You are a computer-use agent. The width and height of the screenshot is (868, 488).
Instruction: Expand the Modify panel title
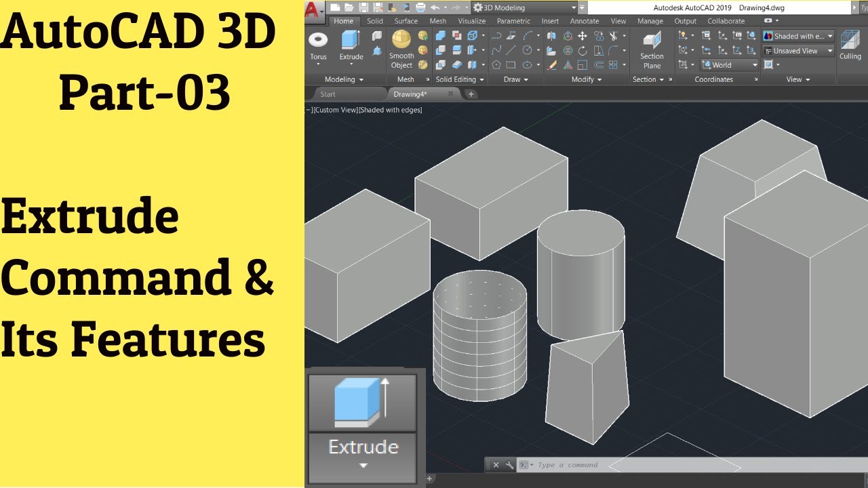[x=586, y=79]
